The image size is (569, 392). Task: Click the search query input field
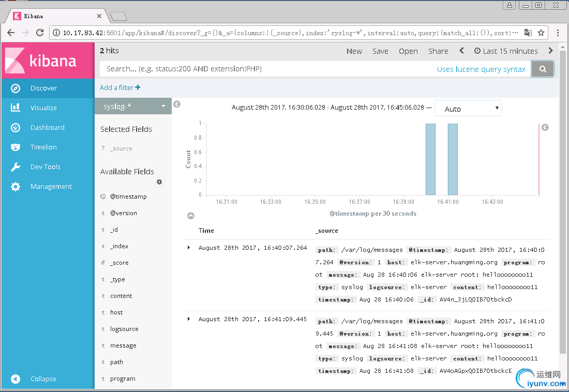tap(268, 69)
